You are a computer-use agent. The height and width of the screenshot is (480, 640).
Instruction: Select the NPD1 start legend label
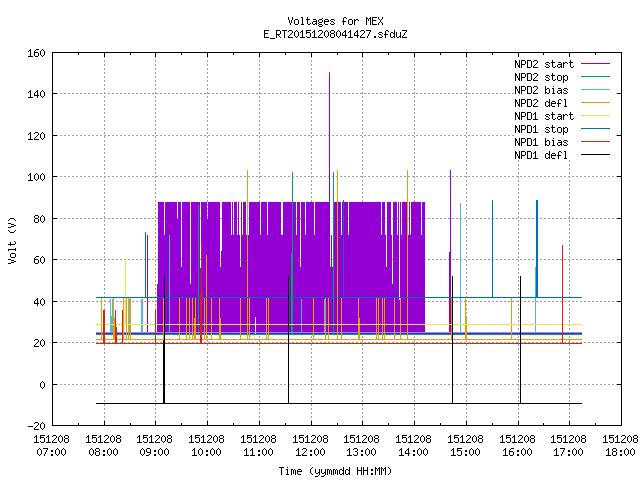pos(544,116)
